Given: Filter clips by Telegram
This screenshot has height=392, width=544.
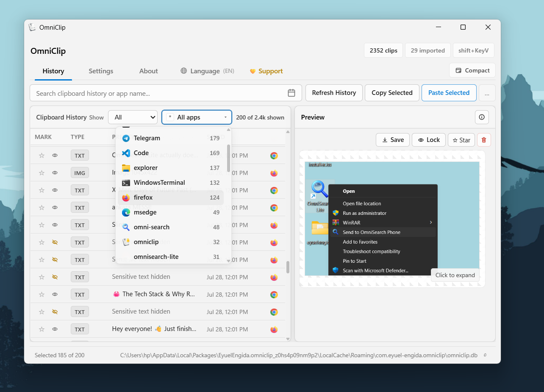Looking at the screenshot, I should click(x=171, y=138).
